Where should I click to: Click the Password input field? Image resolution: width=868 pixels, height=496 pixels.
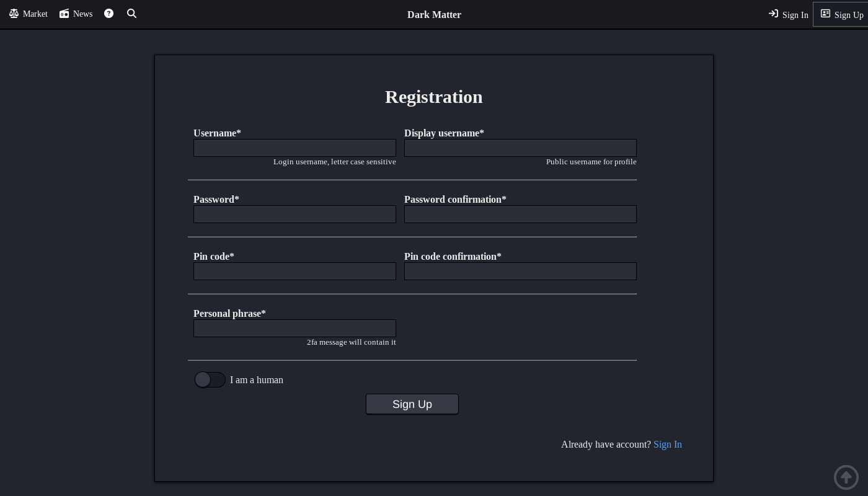point(294,214)
